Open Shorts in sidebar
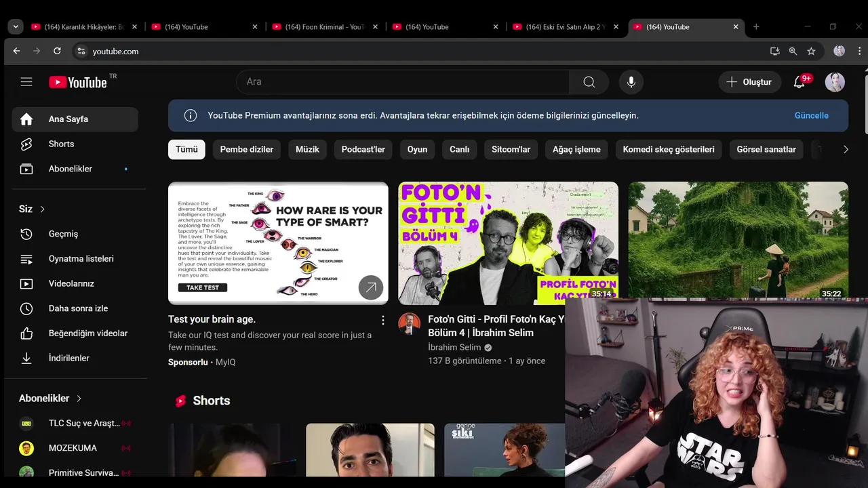868x488 pixels. pos(75,144)
